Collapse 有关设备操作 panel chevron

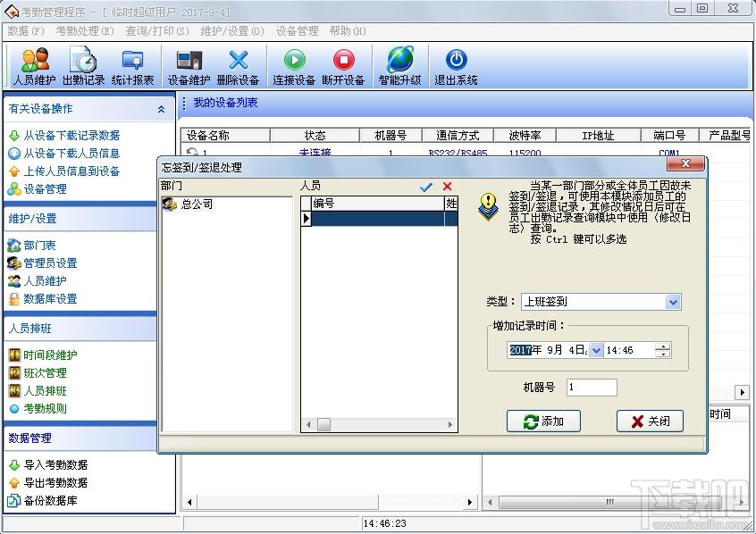point(161,110)
